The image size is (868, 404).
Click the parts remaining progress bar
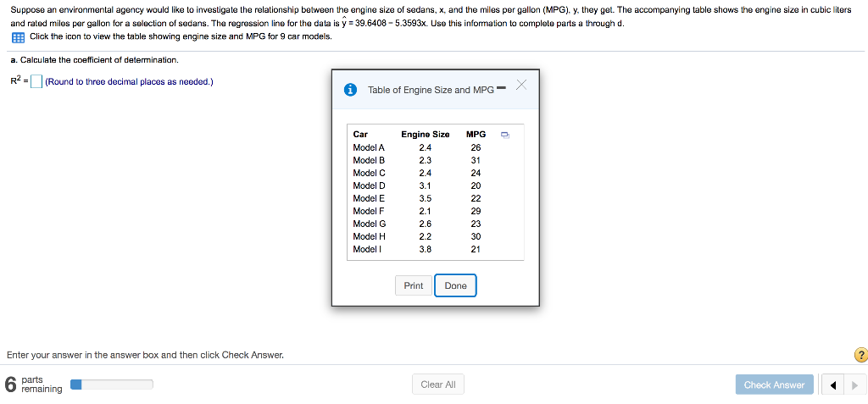(111, 384)
